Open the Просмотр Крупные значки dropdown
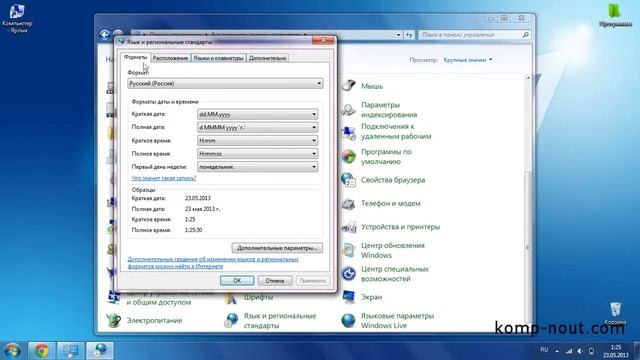Image resolution: width=640 pixels, height=360 pixels. pos(468,60)
